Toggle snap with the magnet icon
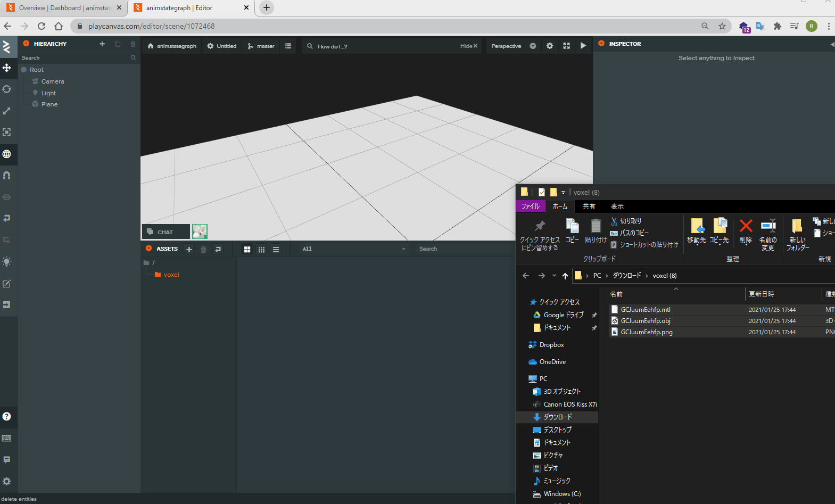This screenshot has width=835, height=504. (x=7, y=175)
